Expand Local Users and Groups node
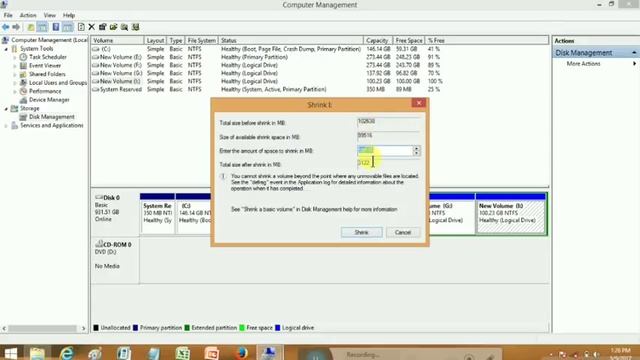640x360 pixels. click(x=15, y=83)
